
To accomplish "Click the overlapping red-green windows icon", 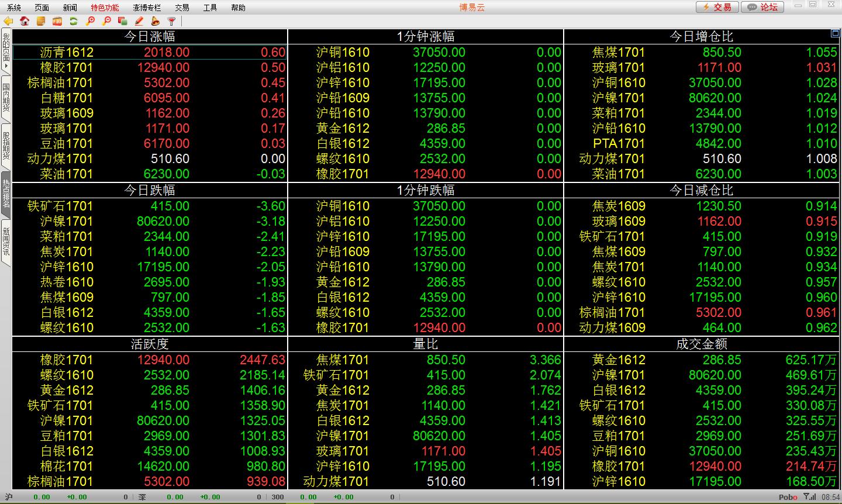I will [123, 21].
